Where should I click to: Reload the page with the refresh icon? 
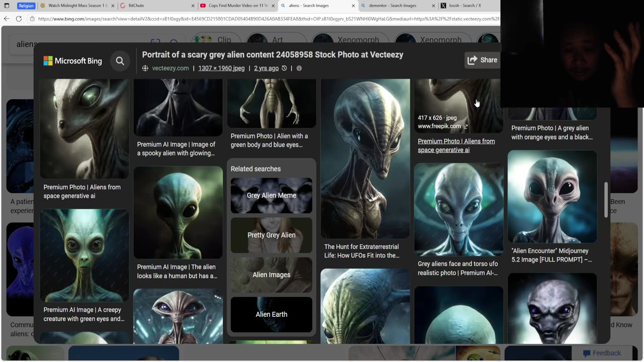[x=19, y=19]
